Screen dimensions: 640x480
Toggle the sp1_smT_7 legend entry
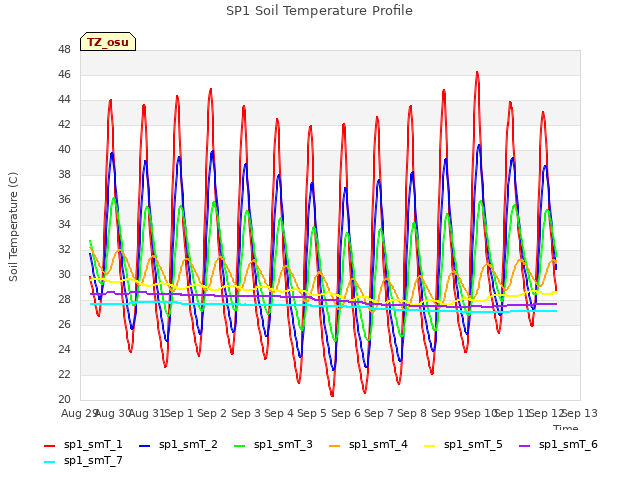click(83, 460)
